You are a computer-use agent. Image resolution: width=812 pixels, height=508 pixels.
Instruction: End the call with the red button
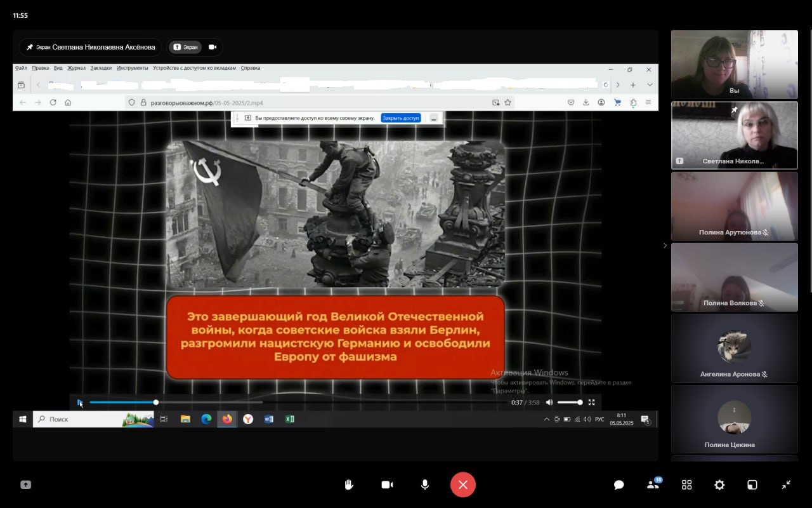[463, 485]
